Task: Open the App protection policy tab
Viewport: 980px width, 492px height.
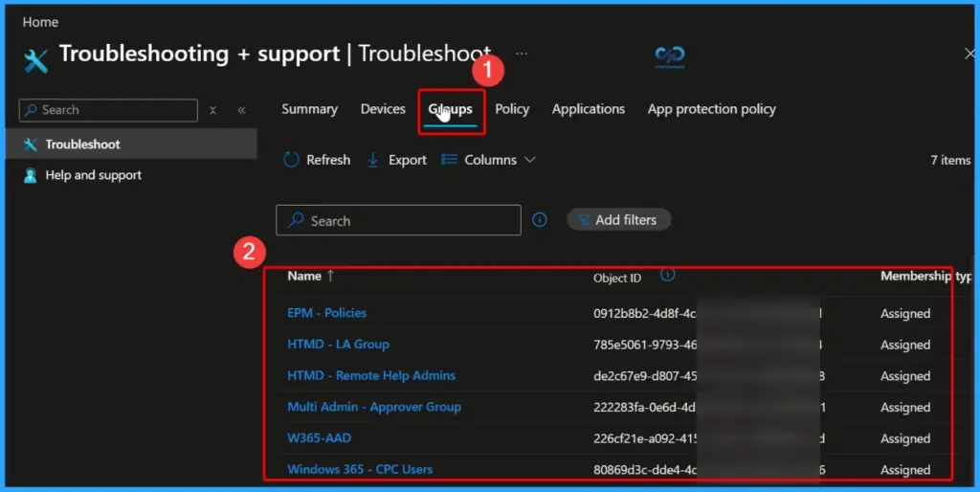Action: pyautogui.click(x=712, y=109)
